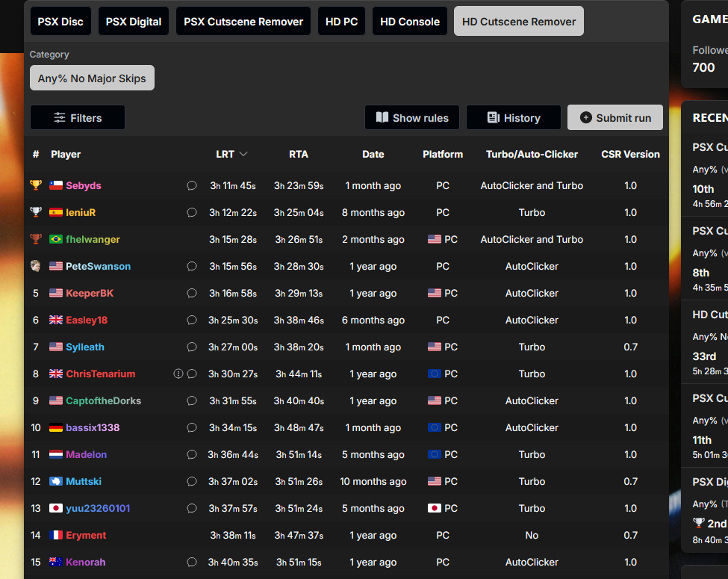
Task: Click the Player column header
Action: [x=66, y=155]
